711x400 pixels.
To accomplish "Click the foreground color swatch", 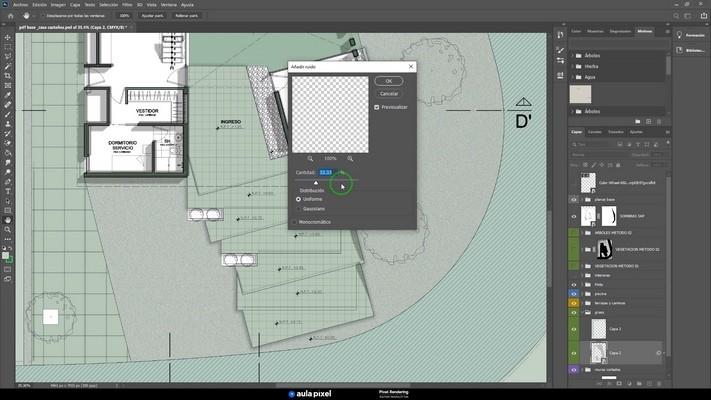I will (x=5, y=256).
